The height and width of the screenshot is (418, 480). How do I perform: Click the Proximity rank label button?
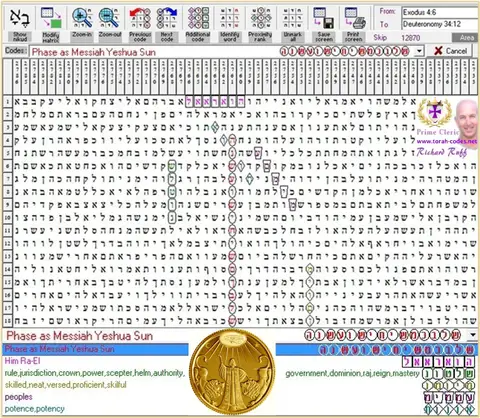tap(260, 37)
